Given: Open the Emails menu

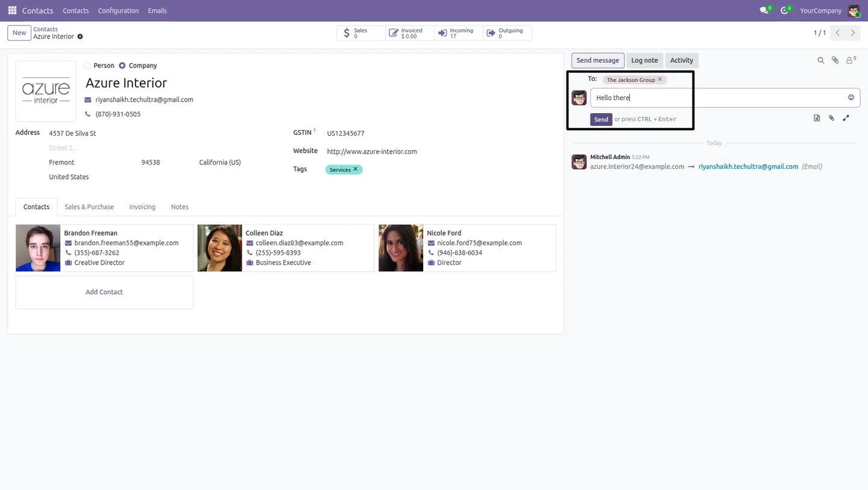Looking at the screenshot, I should 157,10.
